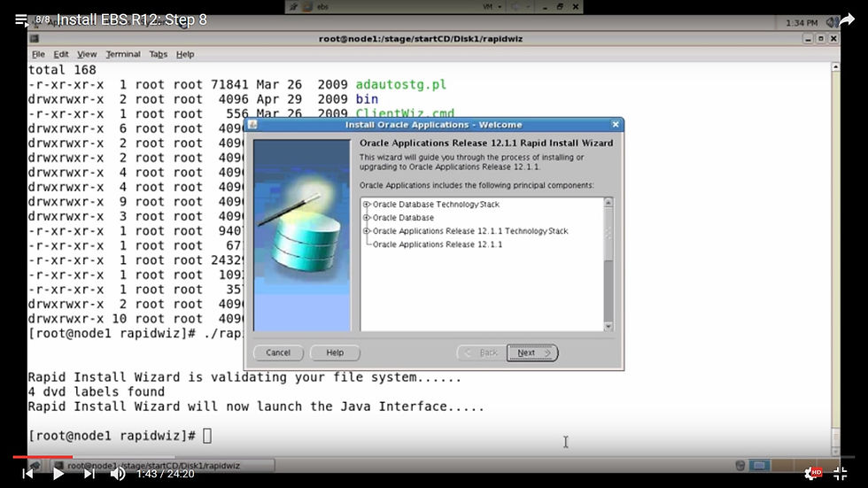This screenshot has height=488, width=868.
Task: Click the VM menu in top toolbar
Action: tap(492, 6)
